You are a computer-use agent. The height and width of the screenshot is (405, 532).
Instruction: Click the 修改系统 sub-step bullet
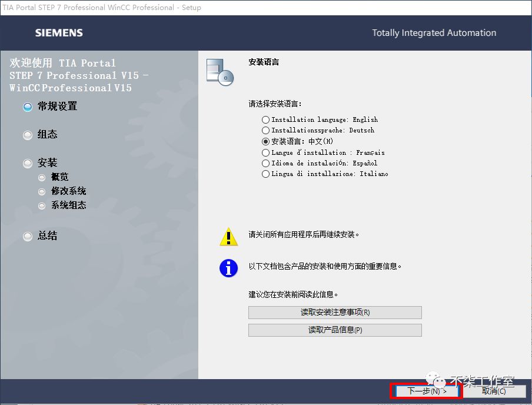42,192
